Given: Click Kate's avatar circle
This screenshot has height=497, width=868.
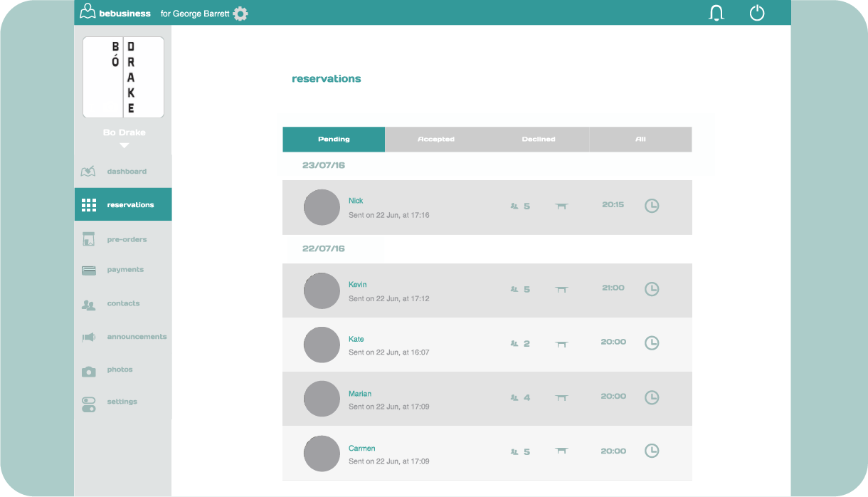Looking at the screenshot, I should click(x=322, y=345).
